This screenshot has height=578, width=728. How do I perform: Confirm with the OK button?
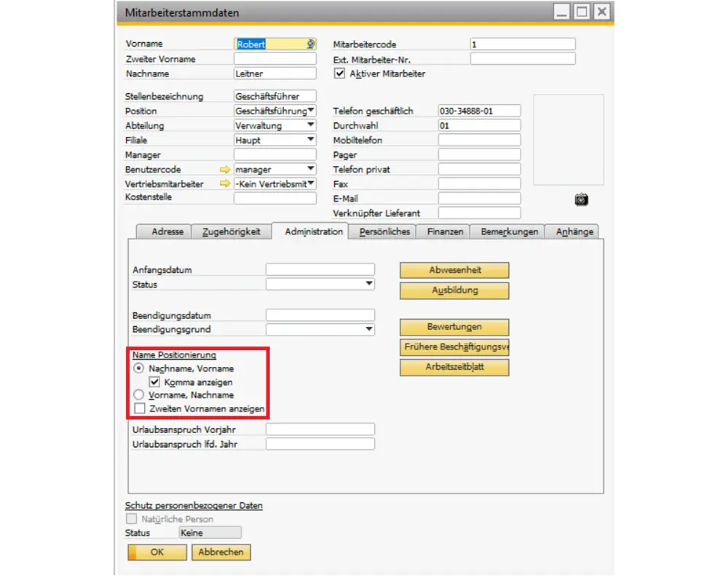157,552
